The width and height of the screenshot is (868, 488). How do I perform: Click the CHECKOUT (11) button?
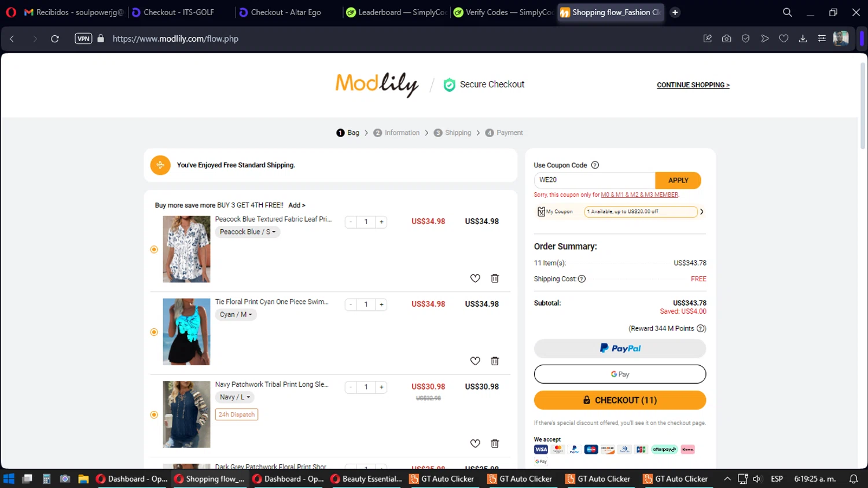click(620, 400)
